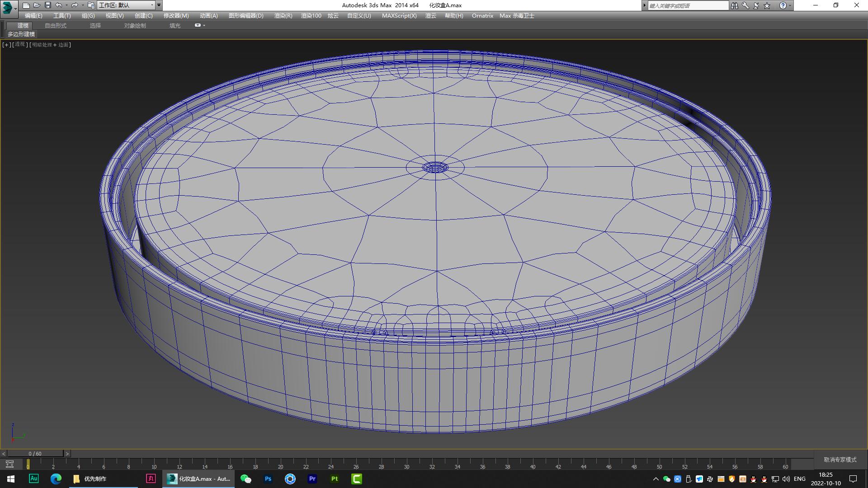Click the Project Folder toolbar icon
The image size is (868, 488).
(90, 5)
